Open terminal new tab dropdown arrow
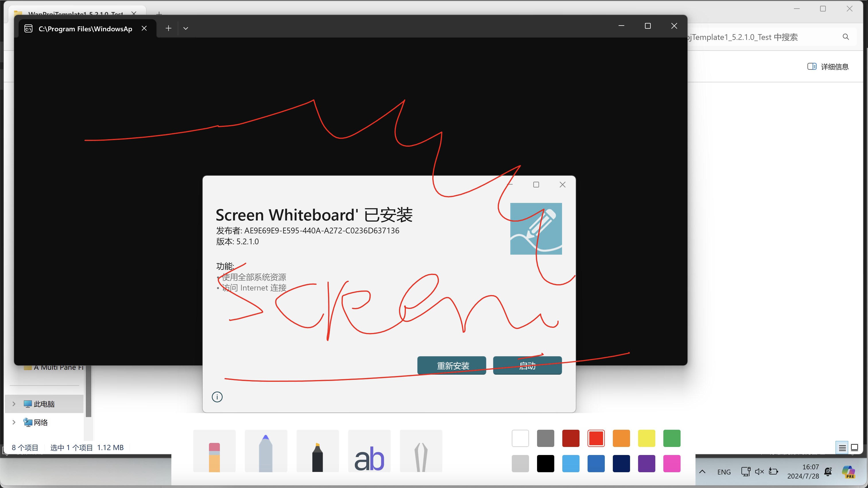Screen dimensions: 868x488 click(186, 28)
